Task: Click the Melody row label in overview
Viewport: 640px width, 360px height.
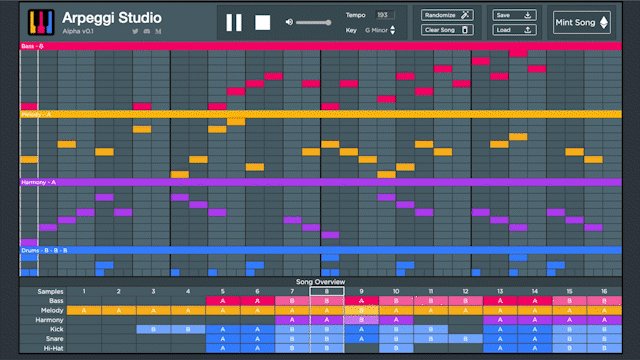Action: click(x=52, y=311)
